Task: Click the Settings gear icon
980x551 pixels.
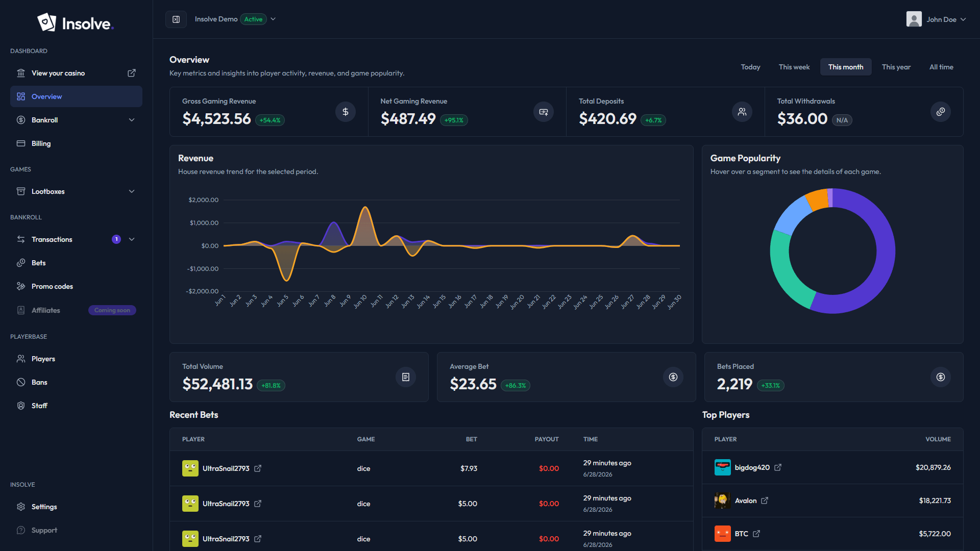Action: [x=21, y=507]
